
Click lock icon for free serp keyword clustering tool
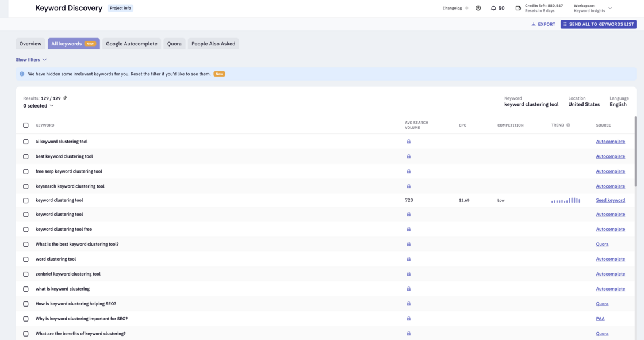(409, 171)
